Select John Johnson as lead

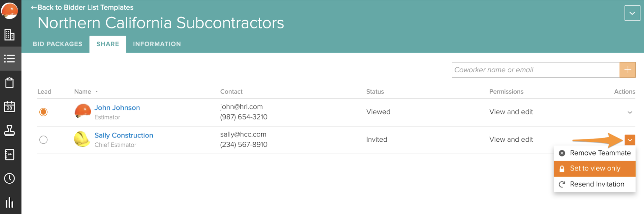click(43, 112)
